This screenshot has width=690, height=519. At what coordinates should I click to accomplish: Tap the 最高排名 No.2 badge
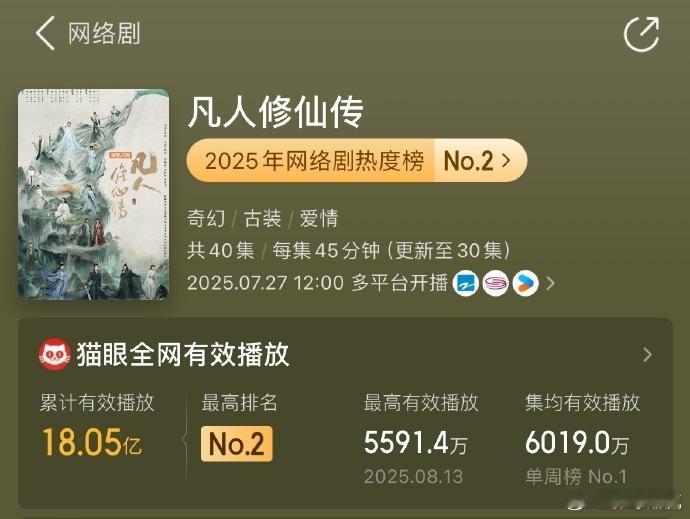tap(237, 444)
